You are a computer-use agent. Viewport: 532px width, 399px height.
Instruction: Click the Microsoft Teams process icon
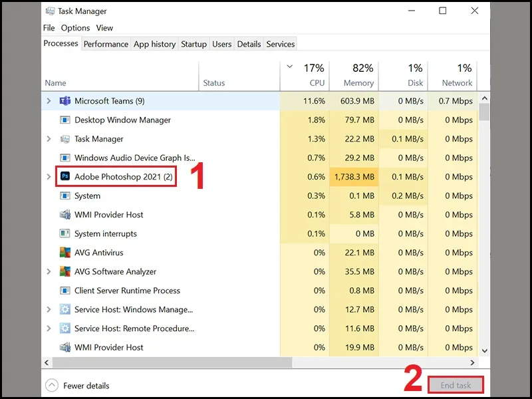(65, 101)
